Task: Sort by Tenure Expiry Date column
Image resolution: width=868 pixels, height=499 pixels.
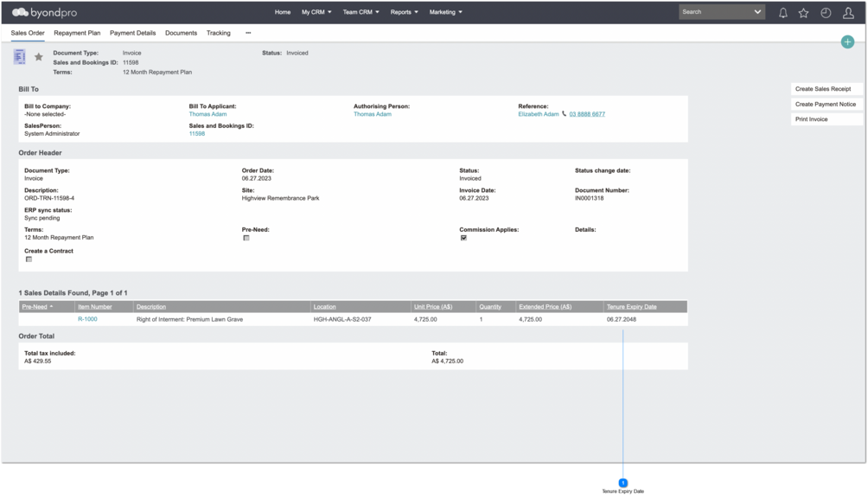Action: point(632,307)
